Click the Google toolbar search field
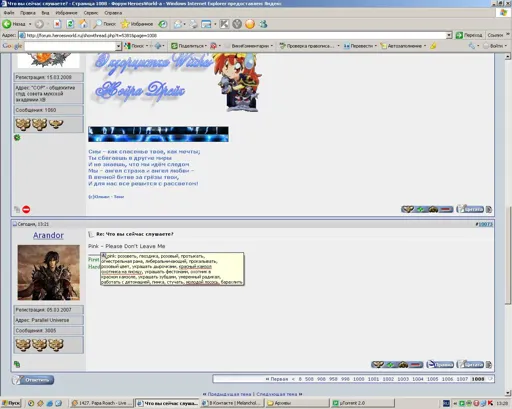Viewport: 512px width, 409px height. pos(70,46)
